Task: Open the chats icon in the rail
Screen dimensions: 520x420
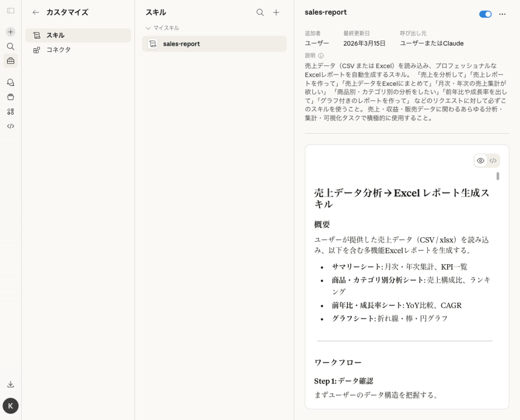Action: [x=11, y=82]
